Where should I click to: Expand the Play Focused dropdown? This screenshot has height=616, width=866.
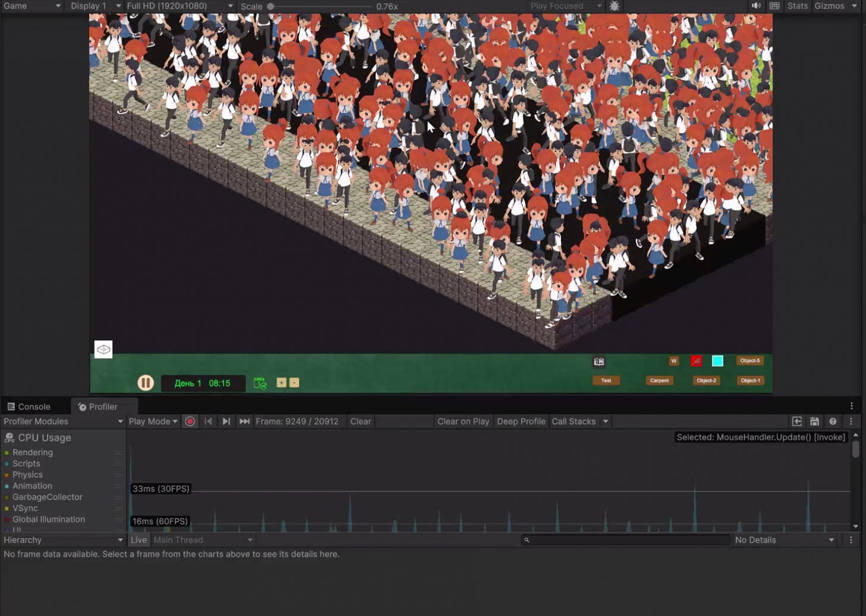[566, 6]
